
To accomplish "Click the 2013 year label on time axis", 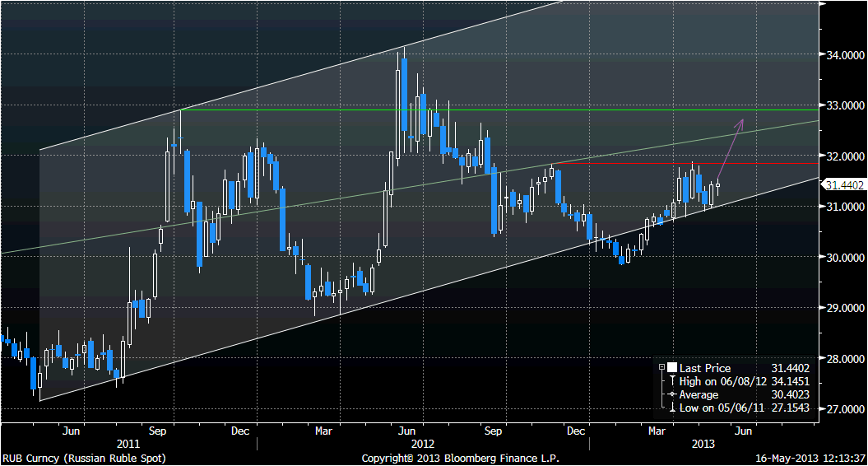I will [x=703, y=444].
